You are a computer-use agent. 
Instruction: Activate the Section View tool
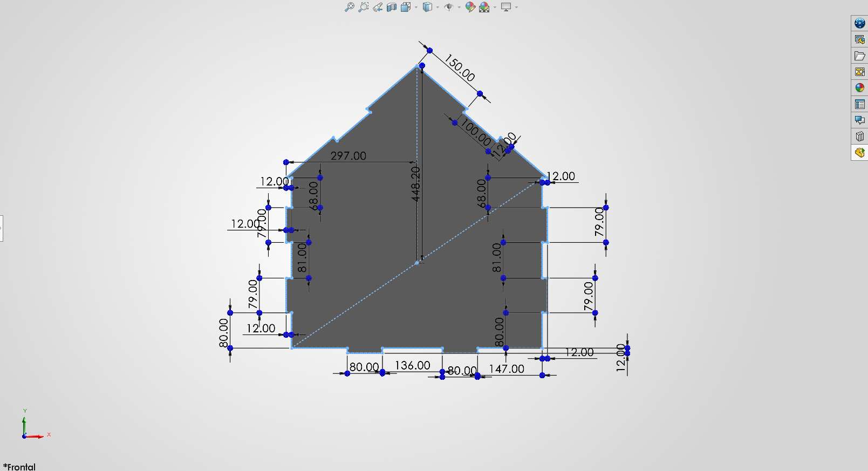pos(392,7)
